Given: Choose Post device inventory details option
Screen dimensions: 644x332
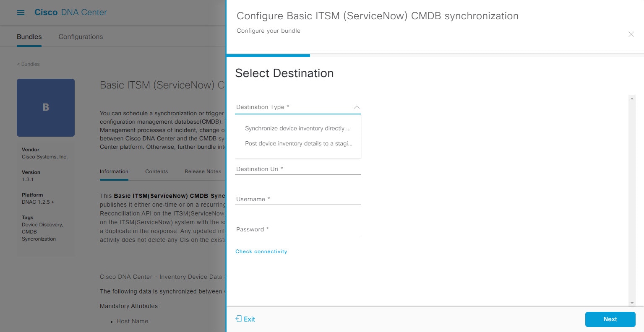Looking at the screenshot, I should tap(298, 143).
